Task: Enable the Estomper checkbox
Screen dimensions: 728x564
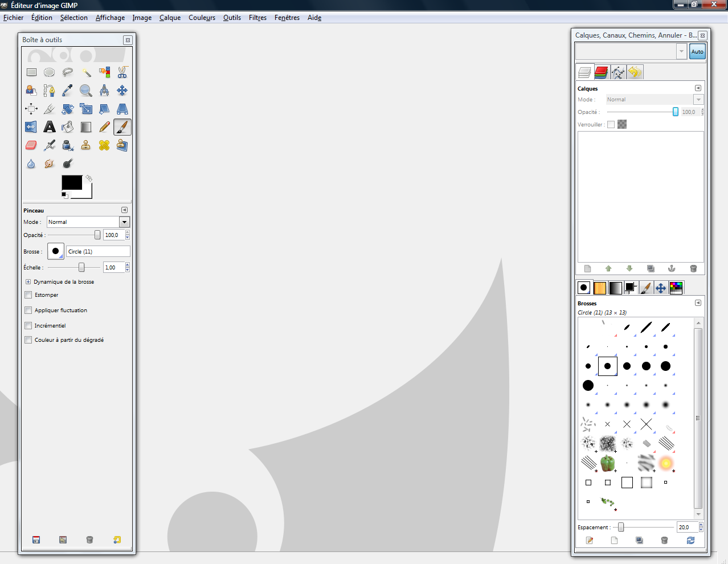Action: click(28, 295)
